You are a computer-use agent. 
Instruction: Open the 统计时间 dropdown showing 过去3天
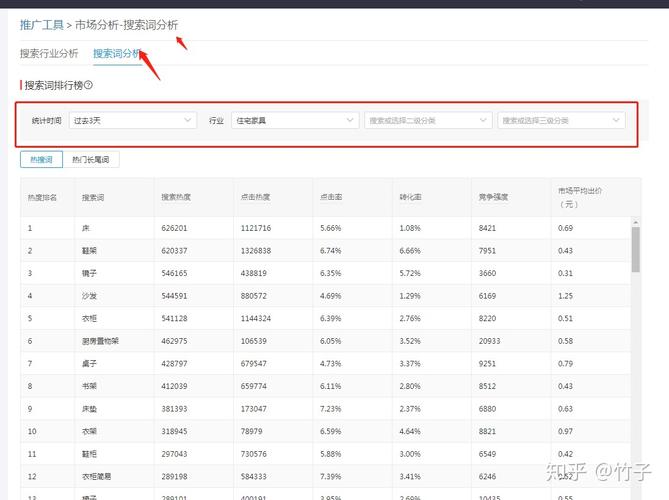pos(133,120)
